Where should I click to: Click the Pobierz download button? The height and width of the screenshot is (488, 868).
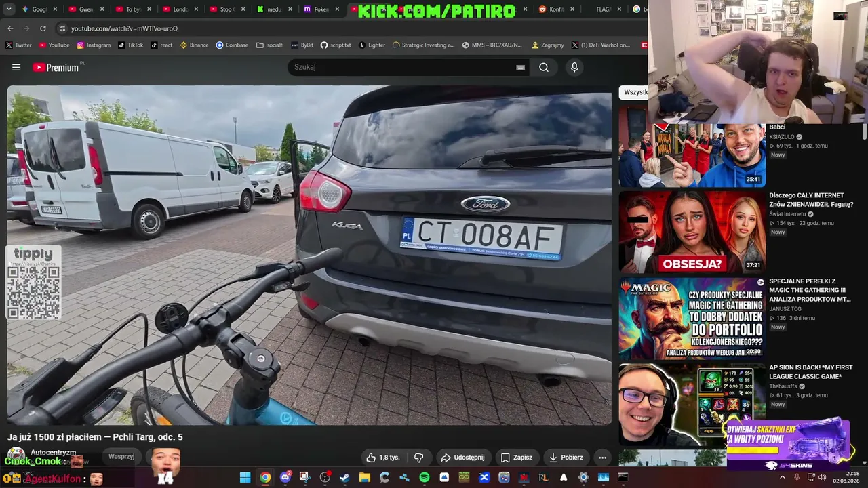(565, 457)
